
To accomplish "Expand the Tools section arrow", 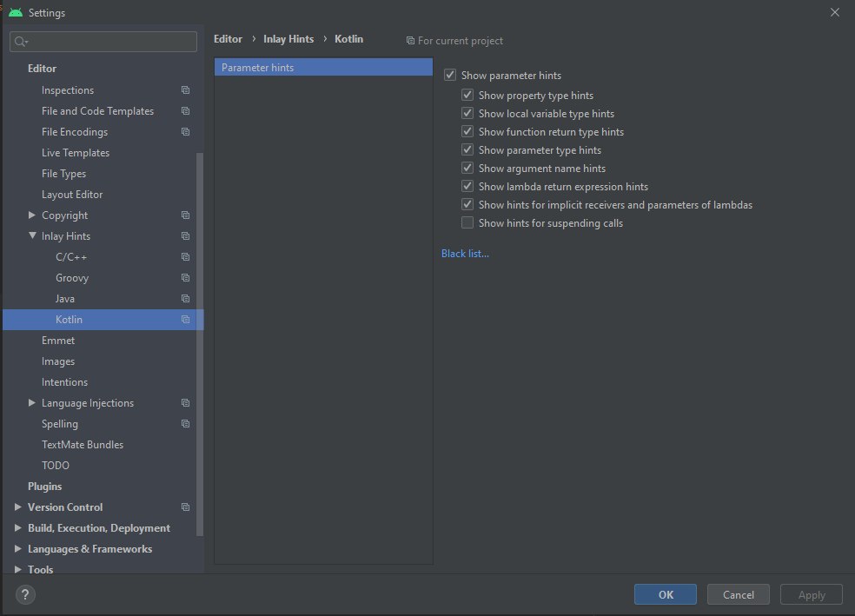I will (18, 569).
